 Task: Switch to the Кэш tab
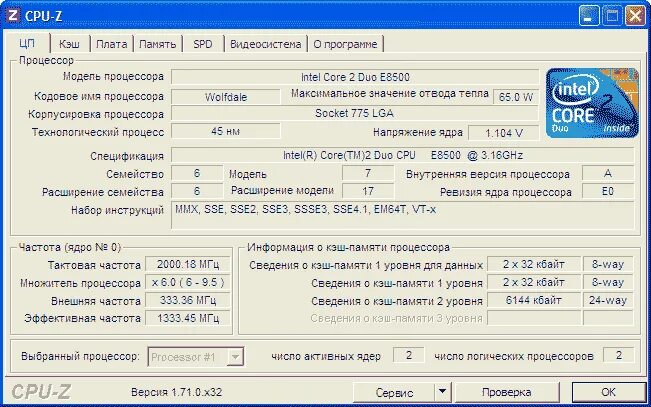point(69,44)
